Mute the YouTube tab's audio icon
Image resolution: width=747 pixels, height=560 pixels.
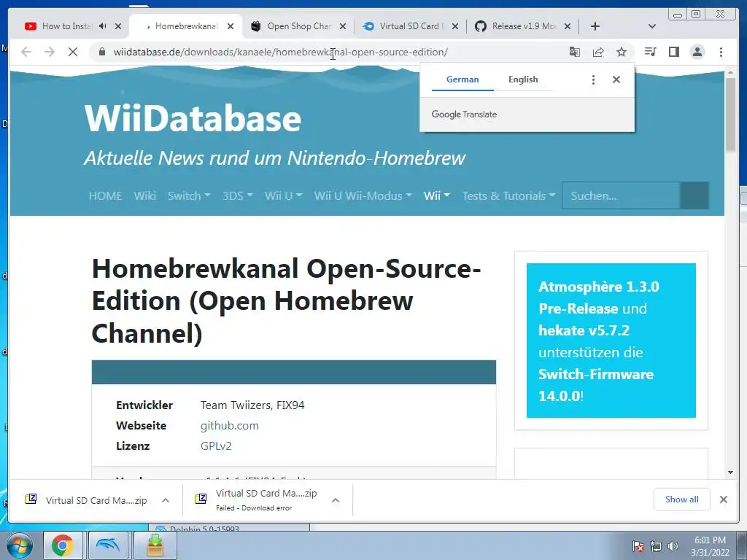click(102, 26)
